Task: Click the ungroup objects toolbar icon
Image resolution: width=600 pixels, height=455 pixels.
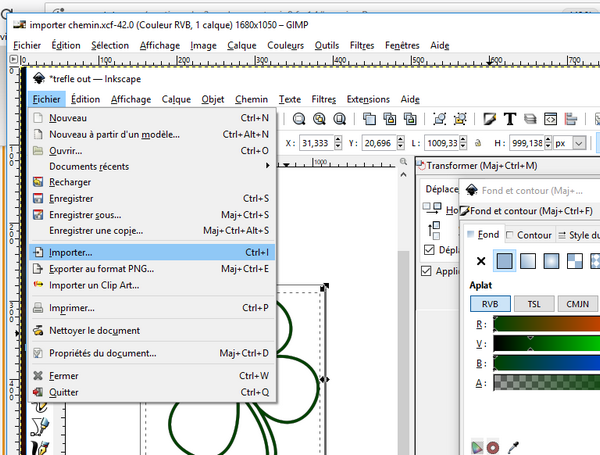Action: click(x=460, y=119)
